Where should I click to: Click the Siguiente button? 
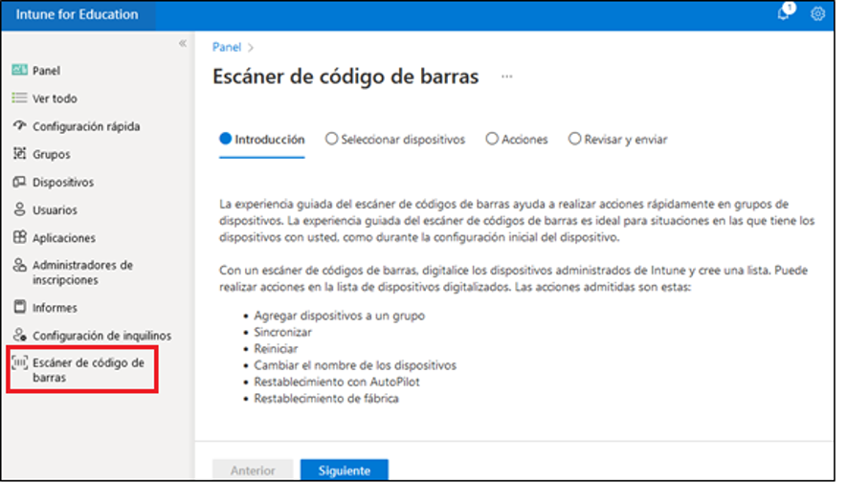pos(344,471)
